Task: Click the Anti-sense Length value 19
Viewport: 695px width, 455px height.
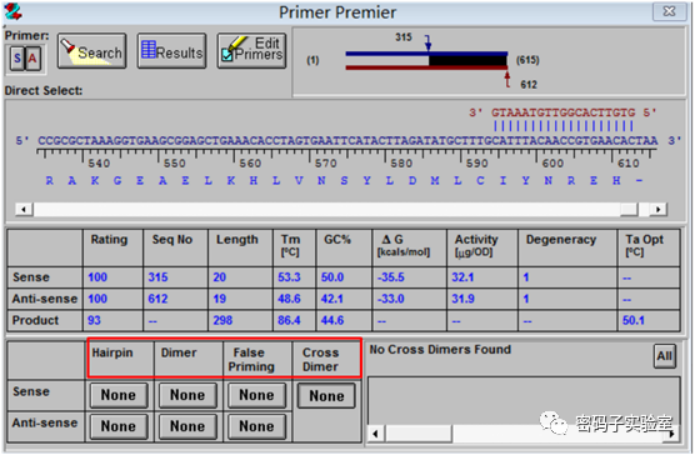Action: pos(219,299)
